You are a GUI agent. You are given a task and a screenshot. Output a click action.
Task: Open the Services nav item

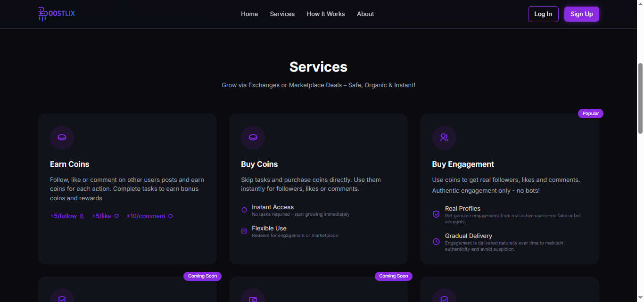click(282, 14)
